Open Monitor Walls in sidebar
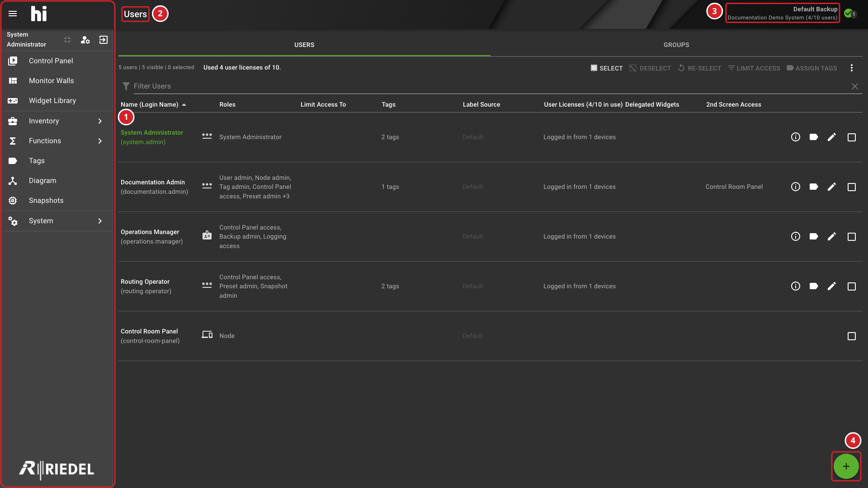Viewport: 868px width, 488px height. tap(57, 80)
